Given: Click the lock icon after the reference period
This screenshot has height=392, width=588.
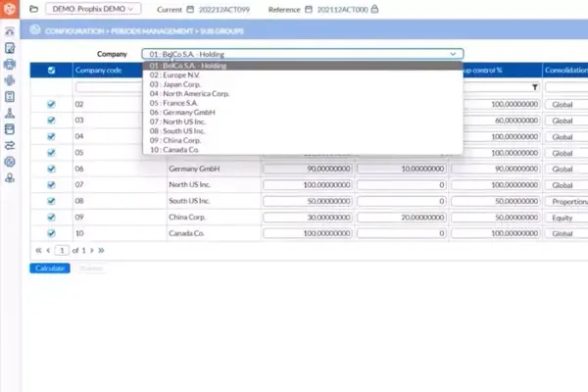Looking at the screenshot, I should pyautogui.click(x=374, y=9).
